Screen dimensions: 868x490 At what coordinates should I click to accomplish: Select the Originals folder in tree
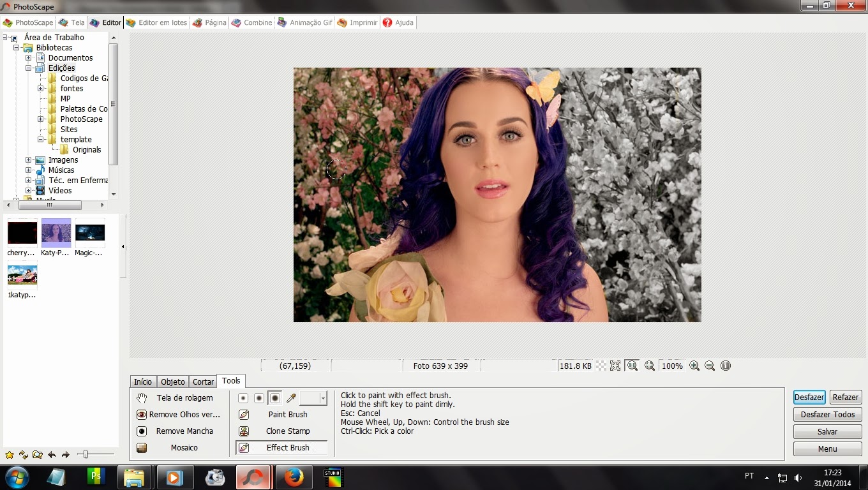[87, 150]
